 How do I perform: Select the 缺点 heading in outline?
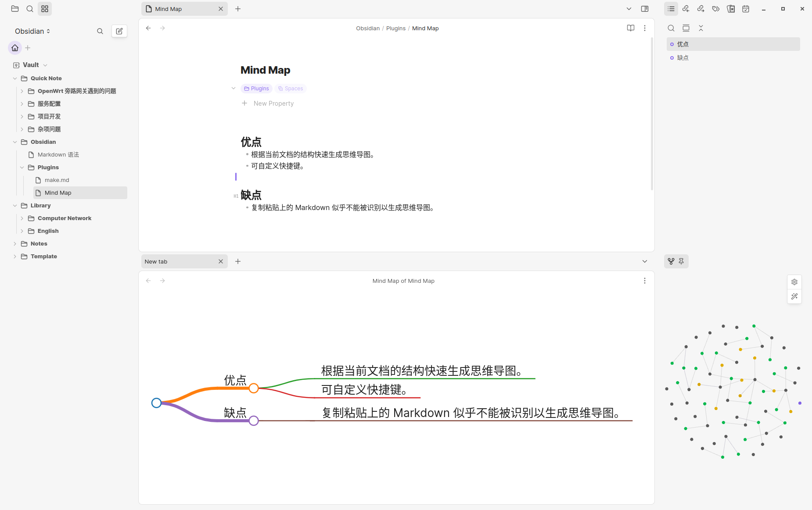point(683,58)
